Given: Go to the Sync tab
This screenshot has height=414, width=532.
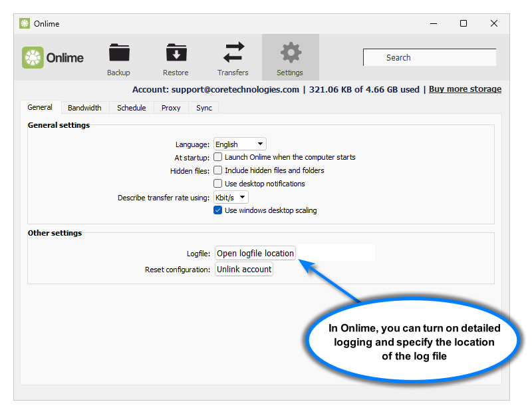Looking at the screenshot, I should click(x=204, y=108).
